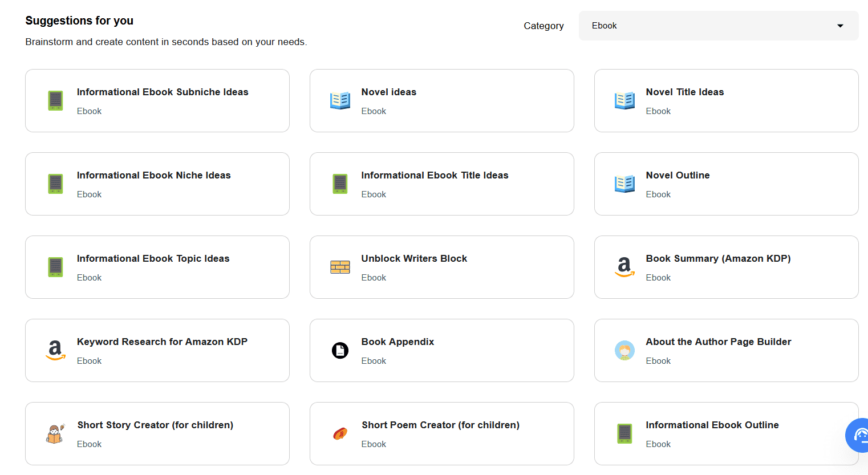
Task: Click the open book icon for Novel Outline
Action: pos(624,184)
